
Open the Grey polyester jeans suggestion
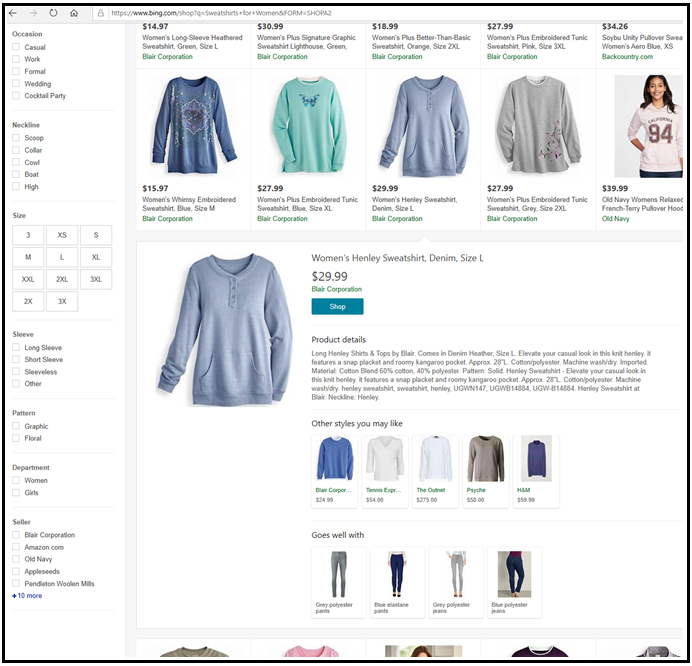(456, 582)
